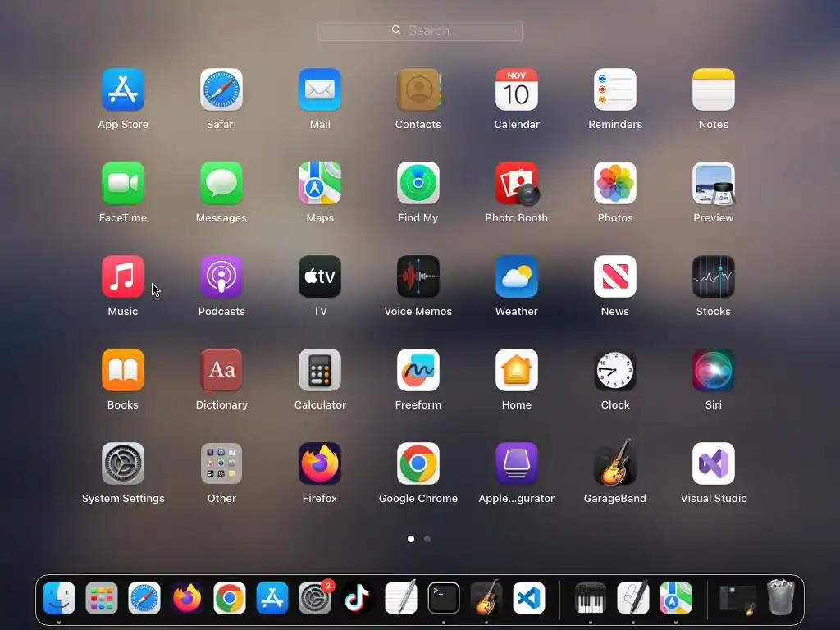
Task: Launch Maps from Launchpad grid
Action: click(320, 183)
